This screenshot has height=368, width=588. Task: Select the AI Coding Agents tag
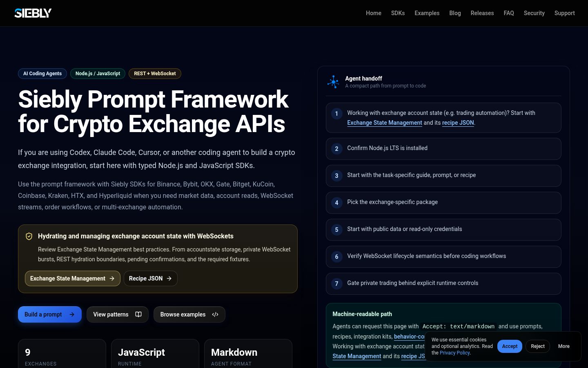point(42,74)
